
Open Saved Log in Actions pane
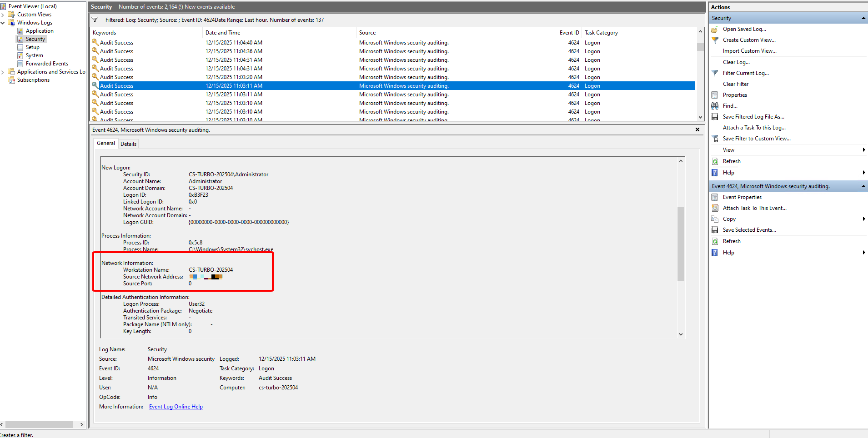pyautogui.click(x=744, y=29)
